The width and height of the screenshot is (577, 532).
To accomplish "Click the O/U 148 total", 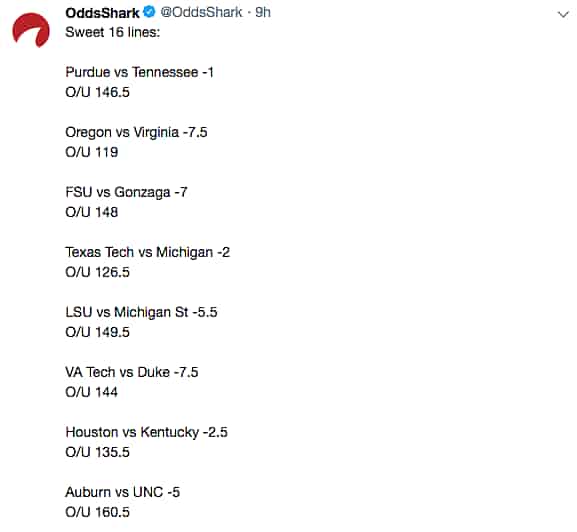I will 92,212.
